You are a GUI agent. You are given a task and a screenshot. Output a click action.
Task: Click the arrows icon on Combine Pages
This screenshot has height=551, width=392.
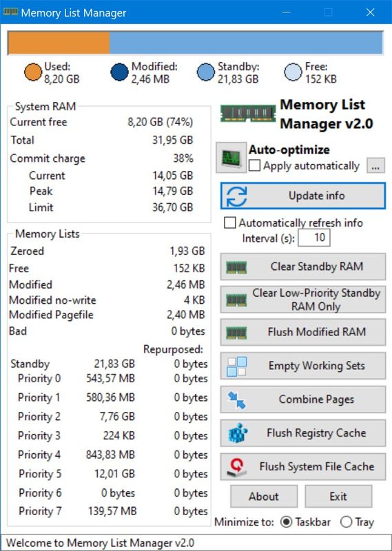pos(236,400)
